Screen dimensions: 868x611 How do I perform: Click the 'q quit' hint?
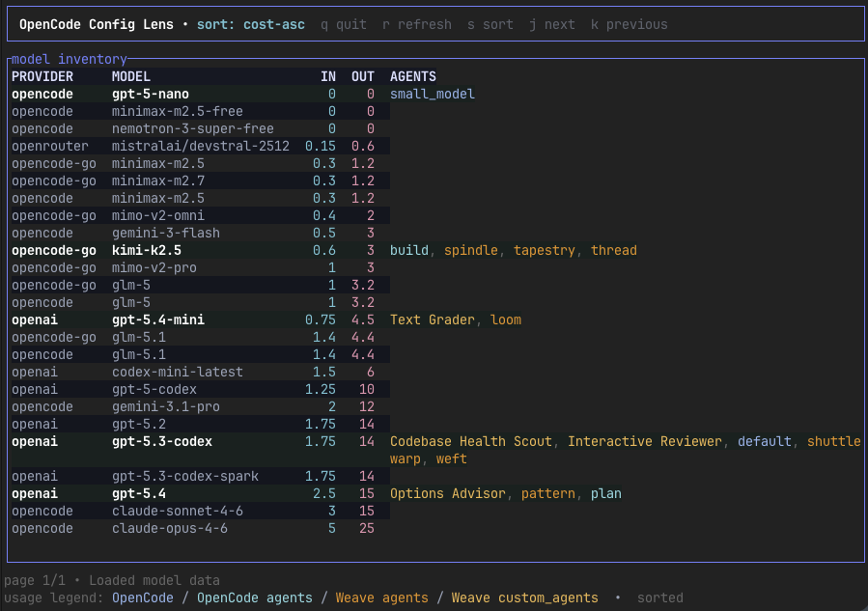pyautogui.click(x=343, y=24)
